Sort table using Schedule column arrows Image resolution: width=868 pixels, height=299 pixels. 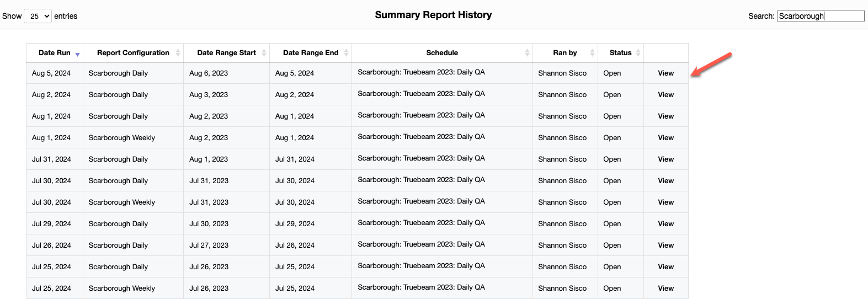click(x=527, y=53)
